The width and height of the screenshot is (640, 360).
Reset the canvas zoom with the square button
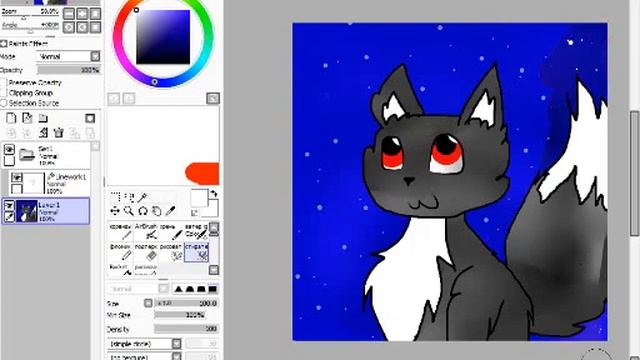[x=95, y=14]
